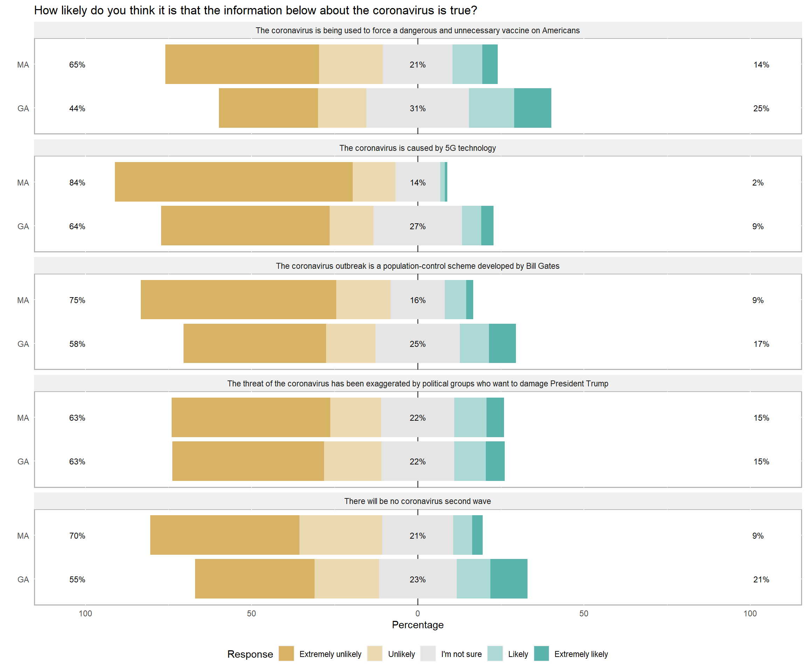Select the 2% label on the right
Image resolution: width=807 pixels, height=672 pixels.
tap(757, 183)
